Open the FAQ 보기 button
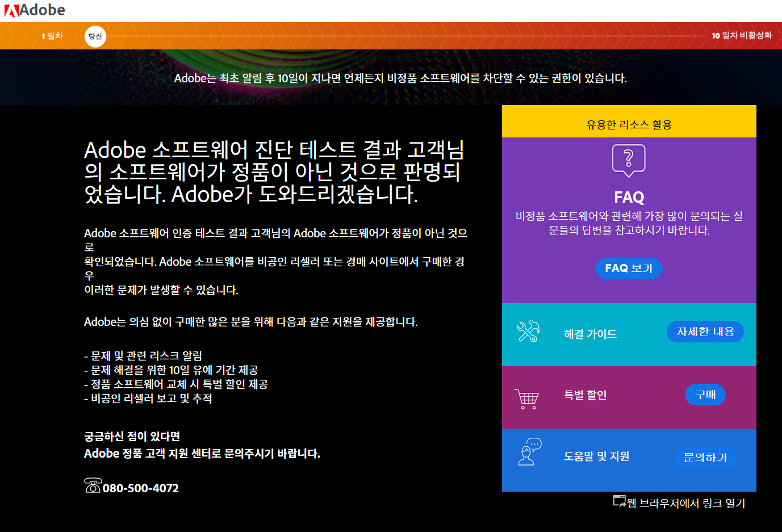This screenshot has height=532, width=782. pyautogui.click(x=629, y=268)
